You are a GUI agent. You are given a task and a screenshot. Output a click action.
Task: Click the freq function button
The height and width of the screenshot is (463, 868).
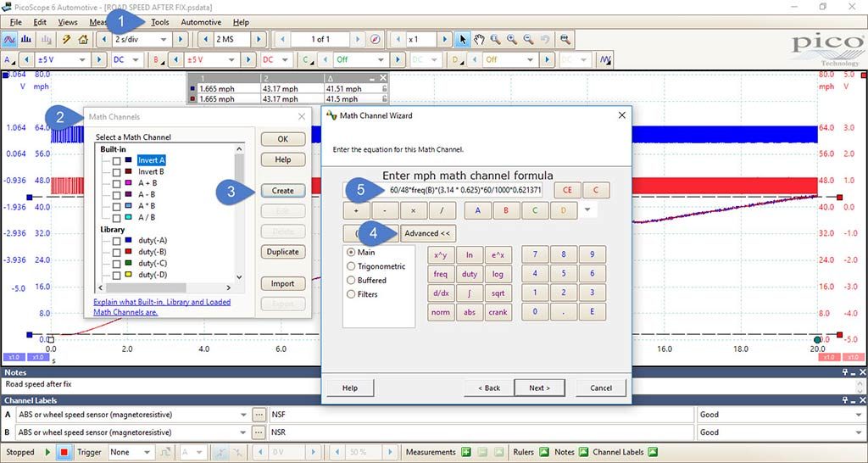tap(440, 274)
